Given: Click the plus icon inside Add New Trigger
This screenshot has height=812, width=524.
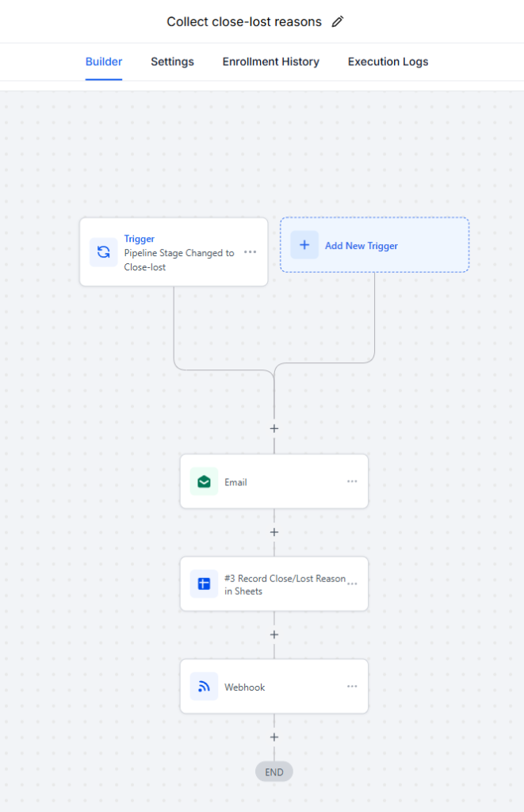Looking at the screenshot, I should point(304,245).
